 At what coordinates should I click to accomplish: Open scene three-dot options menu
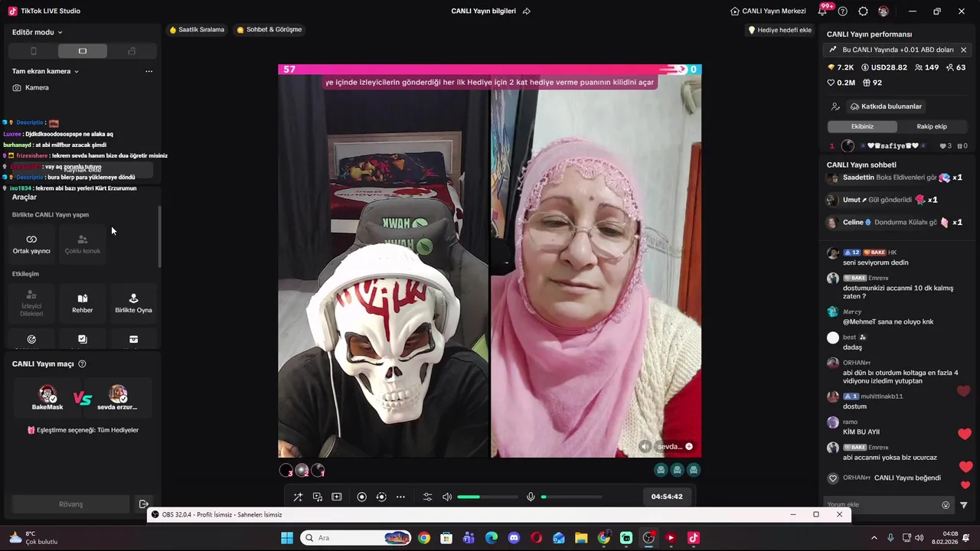tap(149, 71)
